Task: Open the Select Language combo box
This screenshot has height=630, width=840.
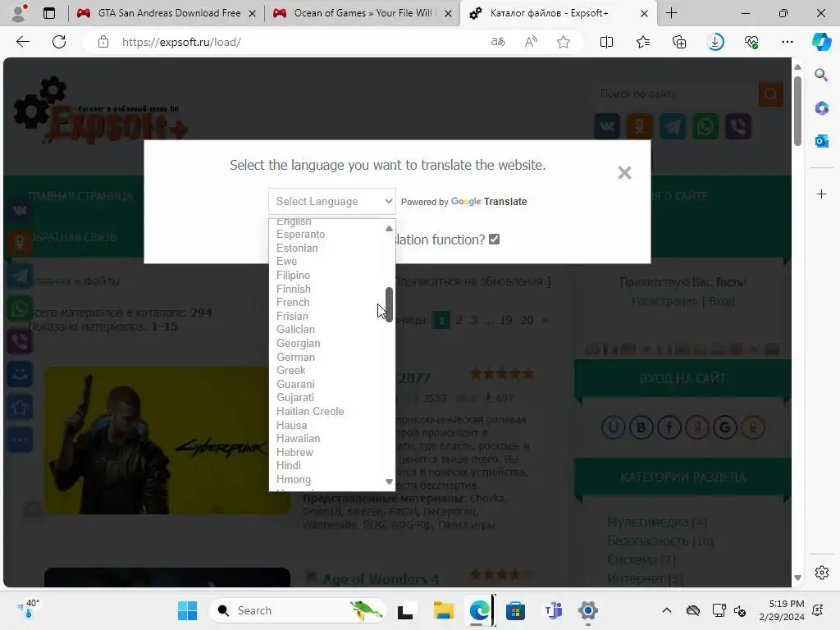Action: click(332, 202)
